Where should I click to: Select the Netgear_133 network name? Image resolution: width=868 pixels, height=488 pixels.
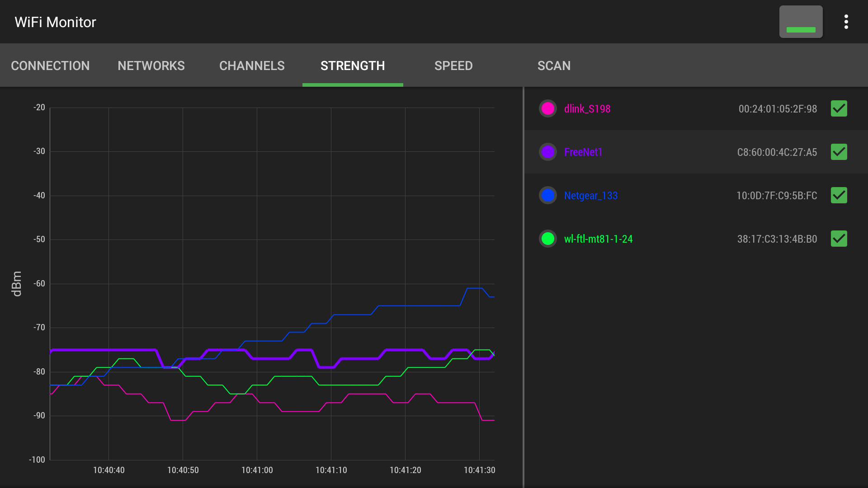point(591,195)
